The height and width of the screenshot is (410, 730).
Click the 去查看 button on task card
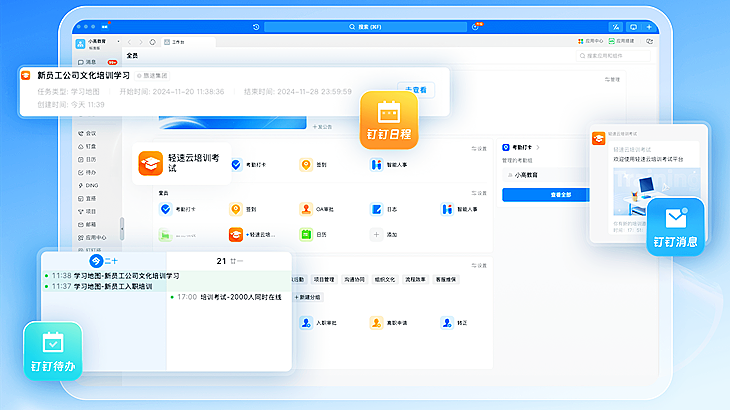[416, 90]
